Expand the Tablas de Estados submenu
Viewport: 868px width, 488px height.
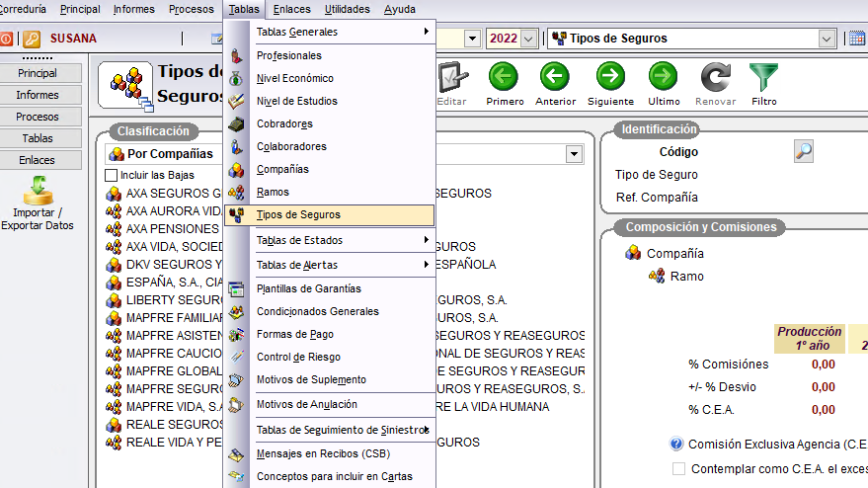426,240
